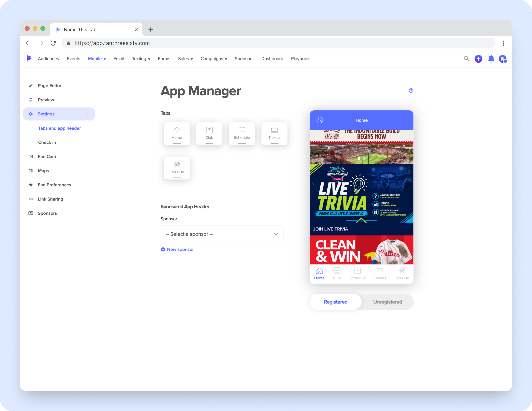Image resolution: width=532 pixels, height=411 pixels.
Task: Open the Link Sharing page
Action: point(50,199)
